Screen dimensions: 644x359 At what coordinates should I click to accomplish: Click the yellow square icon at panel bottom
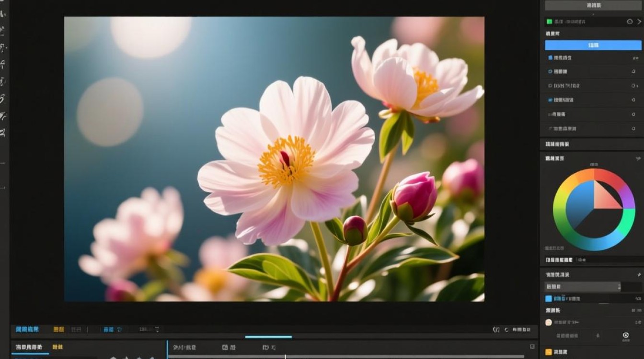[549, 352]
